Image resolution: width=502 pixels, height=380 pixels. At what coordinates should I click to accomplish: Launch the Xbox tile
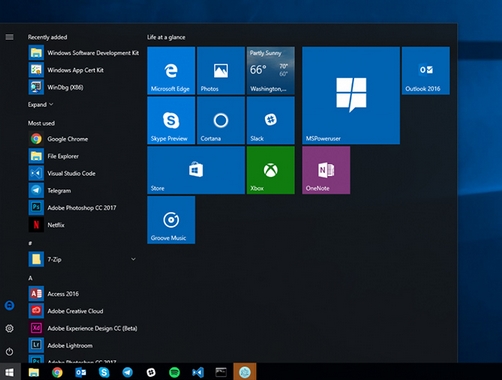(x=271, y=170)
